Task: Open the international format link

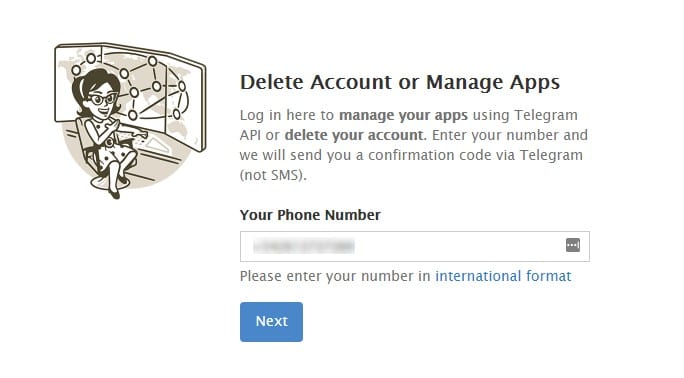Action: pos(503,276)
